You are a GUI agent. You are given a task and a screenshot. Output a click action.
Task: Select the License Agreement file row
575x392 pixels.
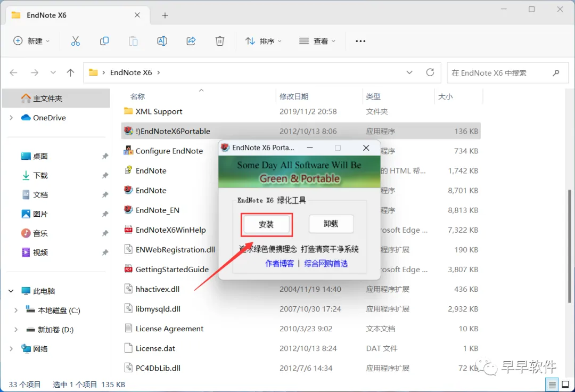pyautogui.click(x=301, y=329)
